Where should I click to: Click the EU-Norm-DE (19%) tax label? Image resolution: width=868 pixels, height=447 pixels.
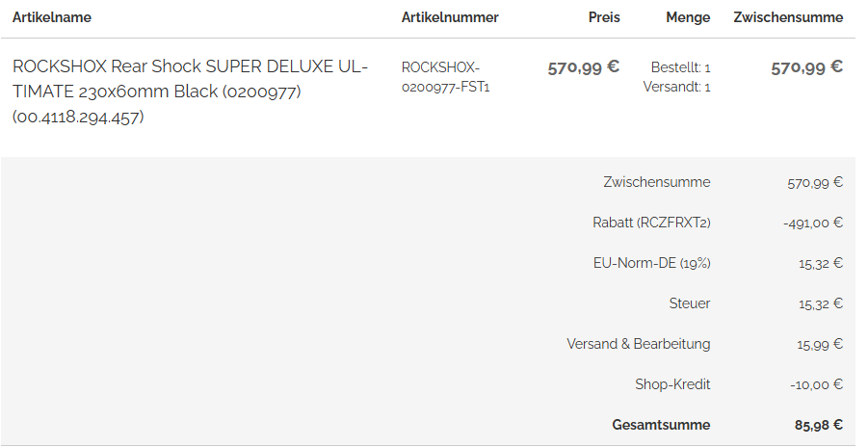(652, 263)
